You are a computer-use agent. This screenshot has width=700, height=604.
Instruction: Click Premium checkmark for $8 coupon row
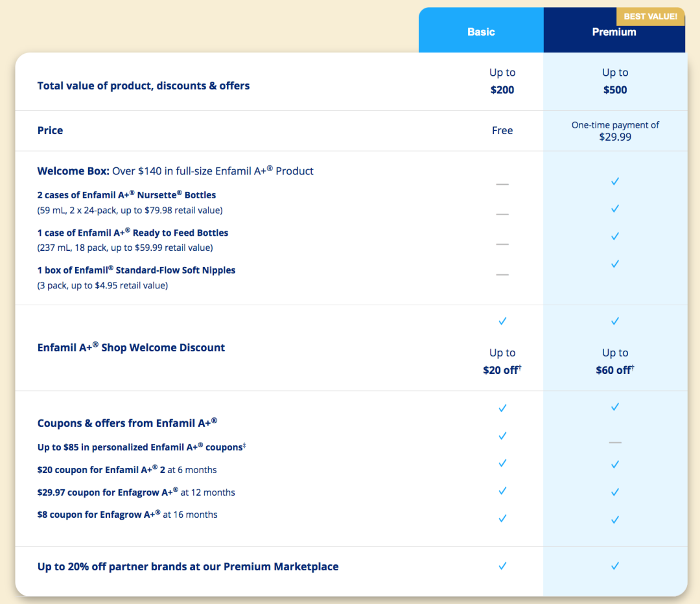(x=615, y=520)
